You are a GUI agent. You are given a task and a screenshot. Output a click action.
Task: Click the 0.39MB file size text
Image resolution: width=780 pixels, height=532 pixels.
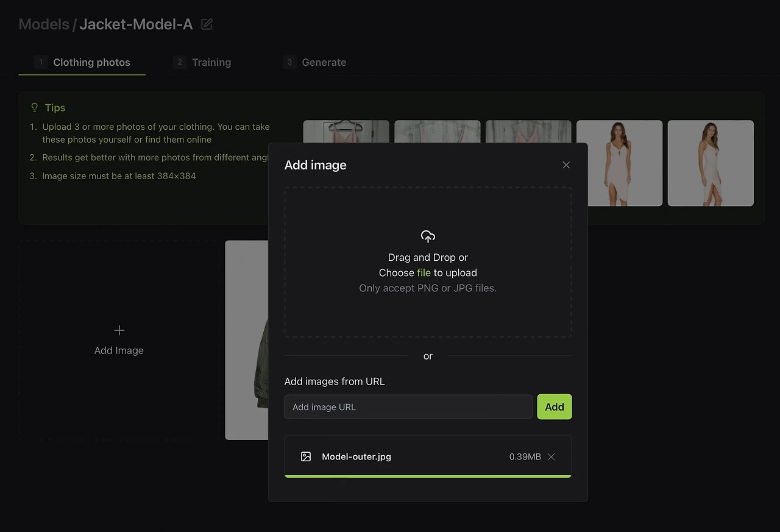point(525,457)
